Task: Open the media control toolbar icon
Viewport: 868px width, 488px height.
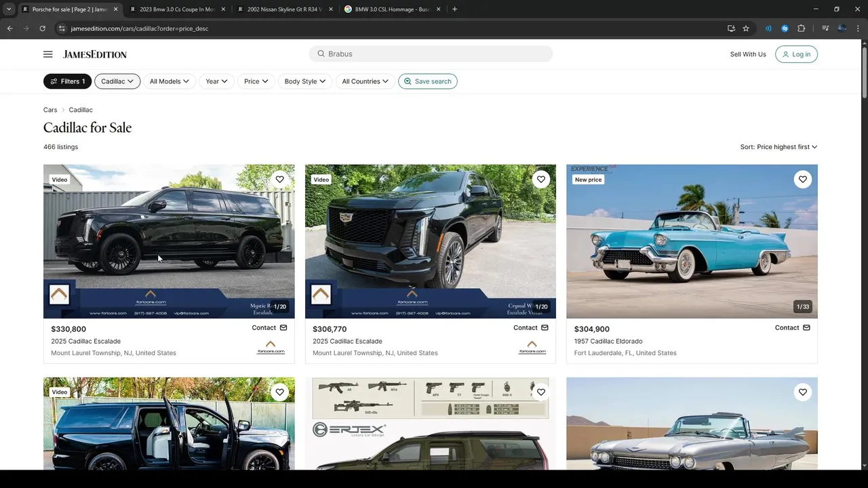Action: click(x=825, y=28)
